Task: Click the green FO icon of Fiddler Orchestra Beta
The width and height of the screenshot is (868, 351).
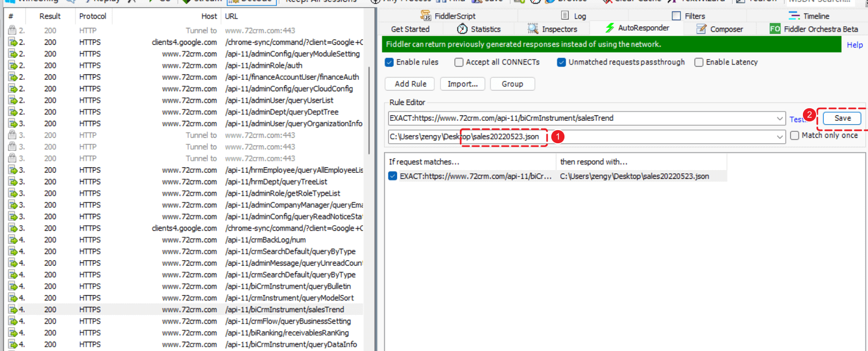Action: 775,29
